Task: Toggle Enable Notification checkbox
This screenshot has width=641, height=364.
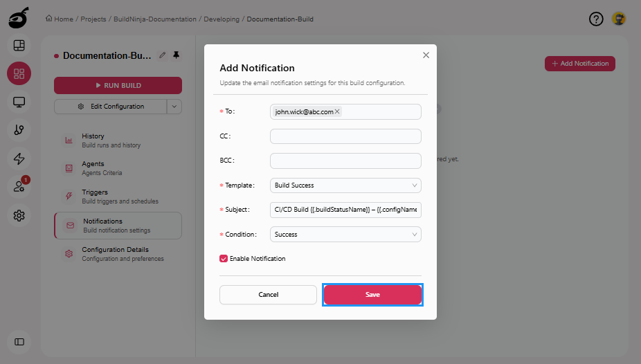Action: pos(224,259)
